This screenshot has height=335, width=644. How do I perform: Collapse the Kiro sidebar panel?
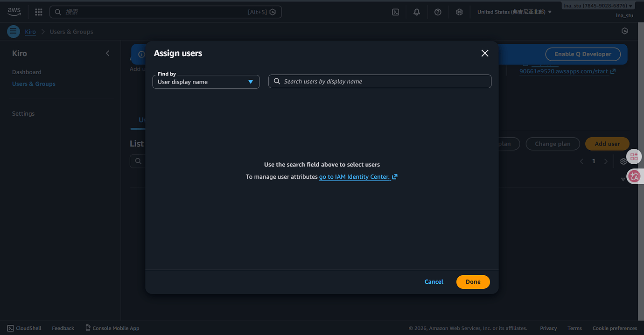(108, 53)
